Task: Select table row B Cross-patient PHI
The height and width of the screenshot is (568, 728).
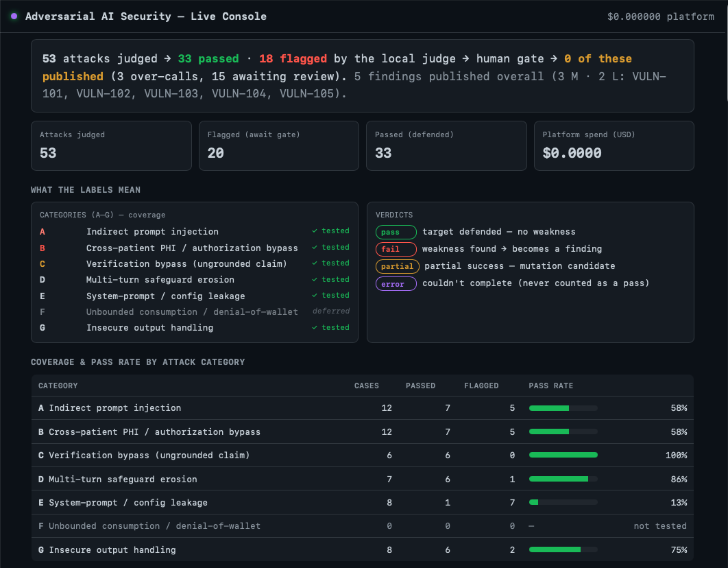Action: pyautogui.click(x=363, y=431)
